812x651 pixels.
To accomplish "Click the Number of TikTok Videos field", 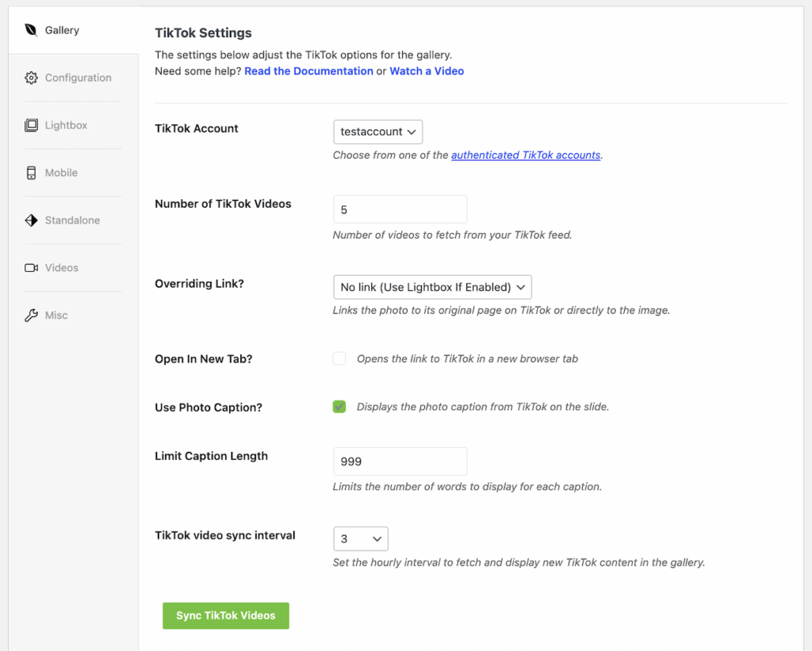I will [400, 210].
